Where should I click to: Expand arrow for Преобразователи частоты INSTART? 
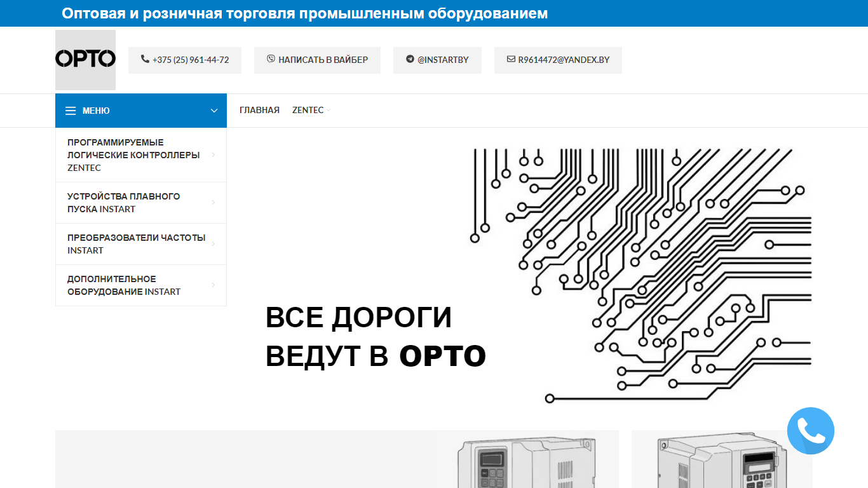213,244
